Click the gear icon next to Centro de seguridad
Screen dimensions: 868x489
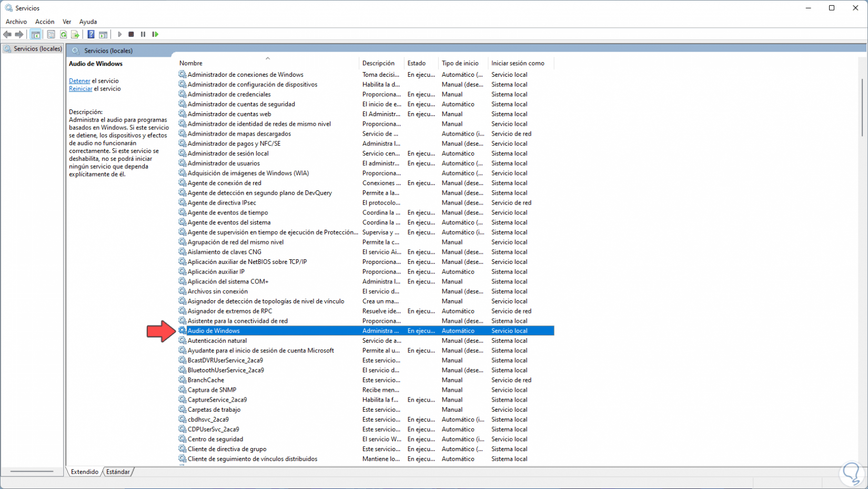(183, 439)
